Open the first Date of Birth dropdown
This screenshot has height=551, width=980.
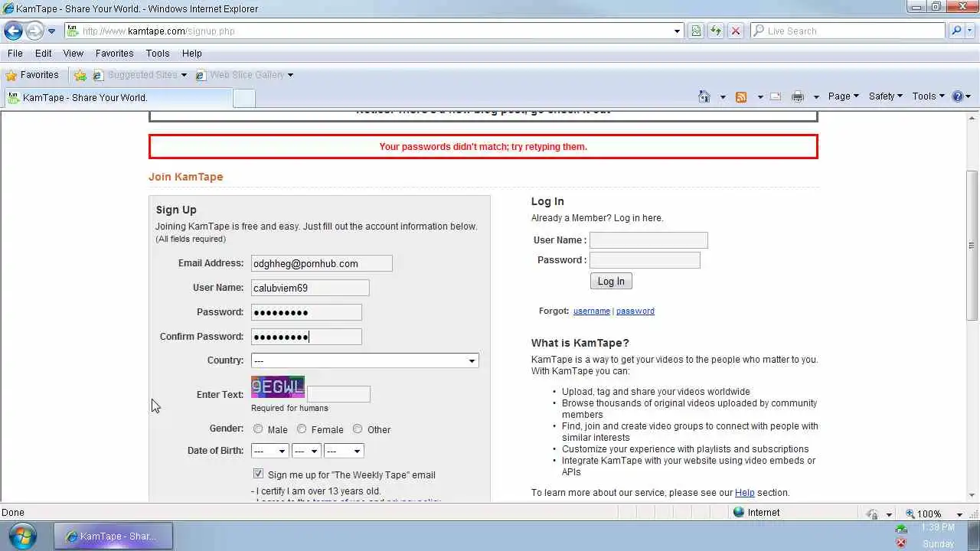tap(270, 451)
